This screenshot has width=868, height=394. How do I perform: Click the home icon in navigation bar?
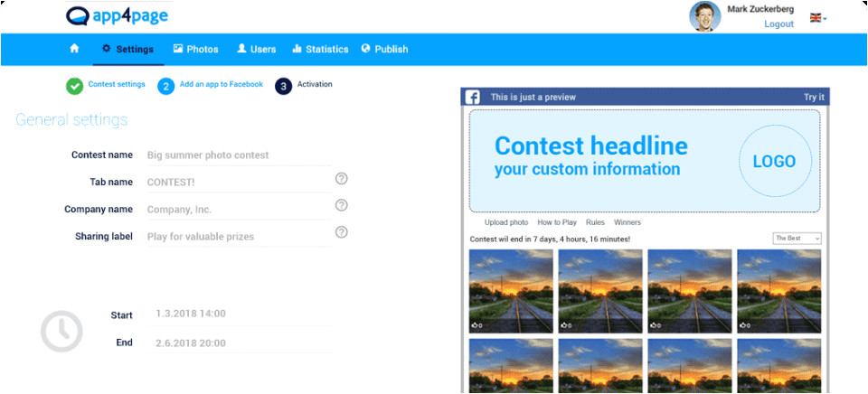pos(74,49)
